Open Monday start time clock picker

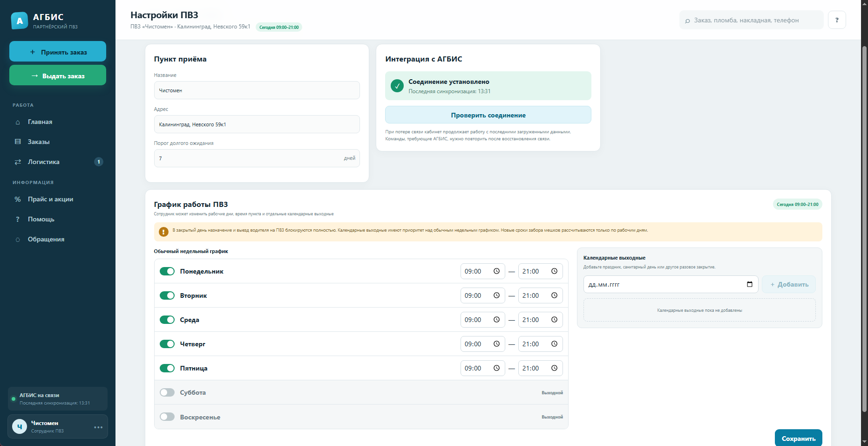[496, 271]
